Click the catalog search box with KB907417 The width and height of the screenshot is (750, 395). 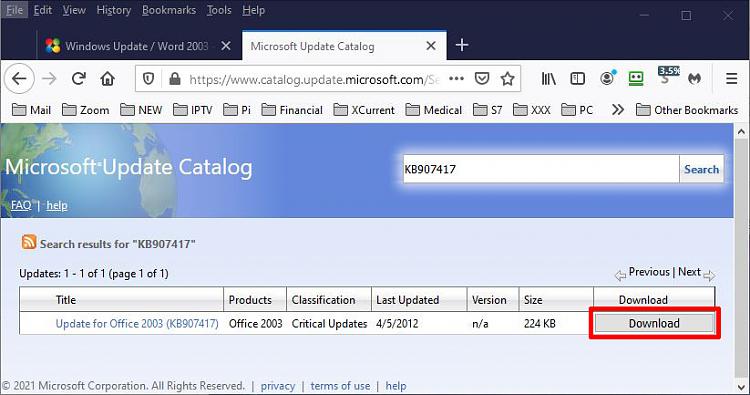coord(541,169)
